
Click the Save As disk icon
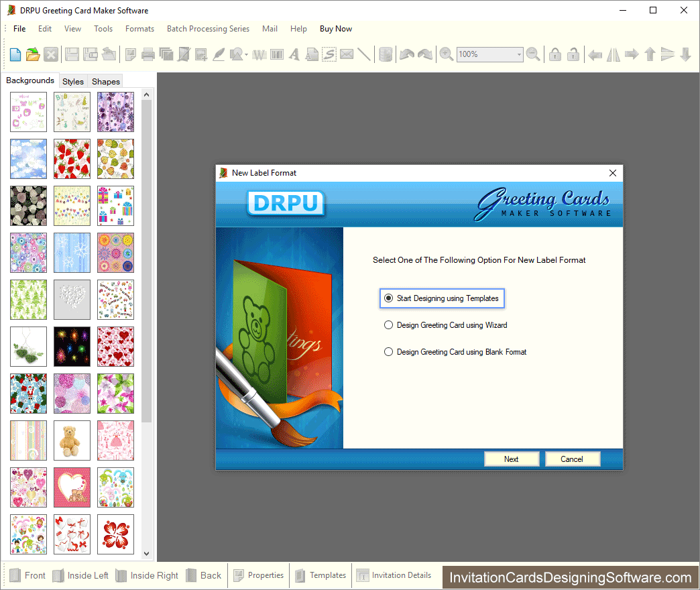coord(91,54)
